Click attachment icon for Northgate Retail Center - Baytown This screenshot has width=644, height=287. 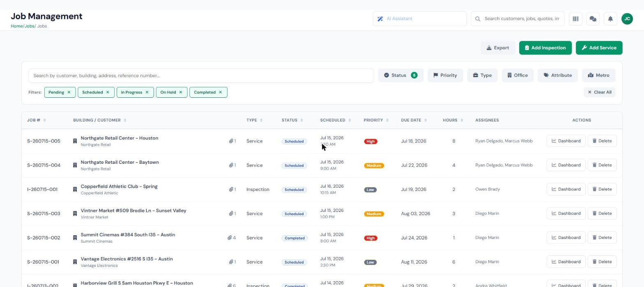[x=231, y=165]
